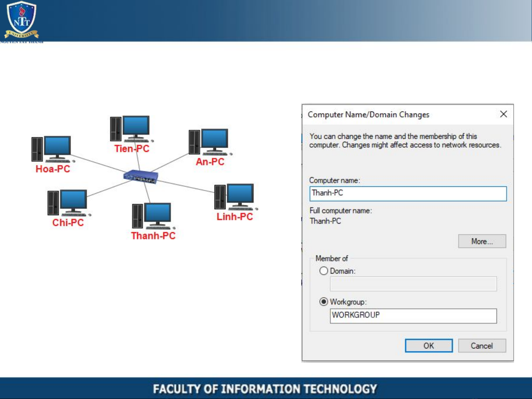
Task: Select the Tien-PC computer icon
Action: (x=131, y=129)
